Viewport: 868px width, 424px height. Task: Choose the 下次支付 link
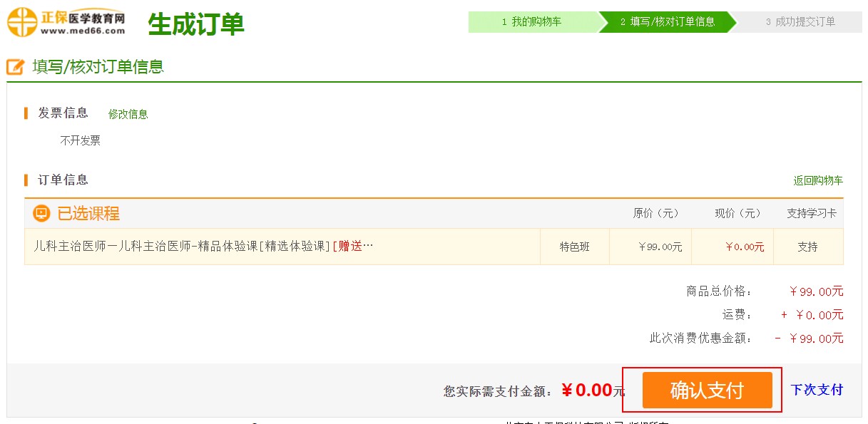817,390
